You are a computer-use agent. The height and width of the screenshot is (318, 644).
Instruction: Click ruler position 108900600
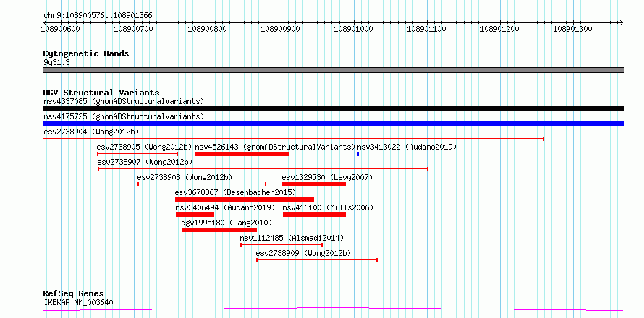[x=61, y=29]
